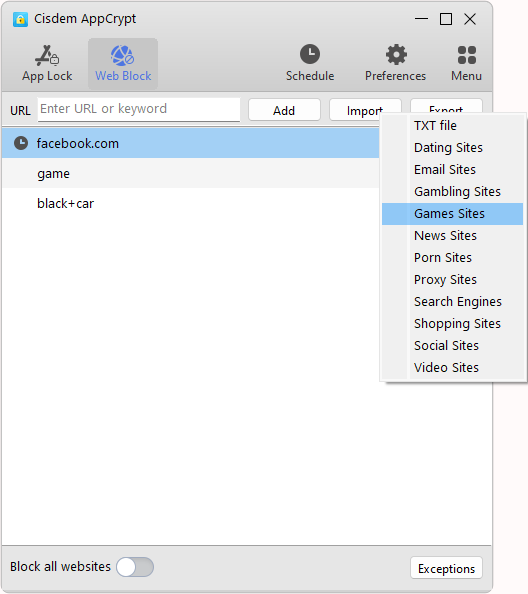
Task: Import the News Sites list
Action: tap(452, 236)
